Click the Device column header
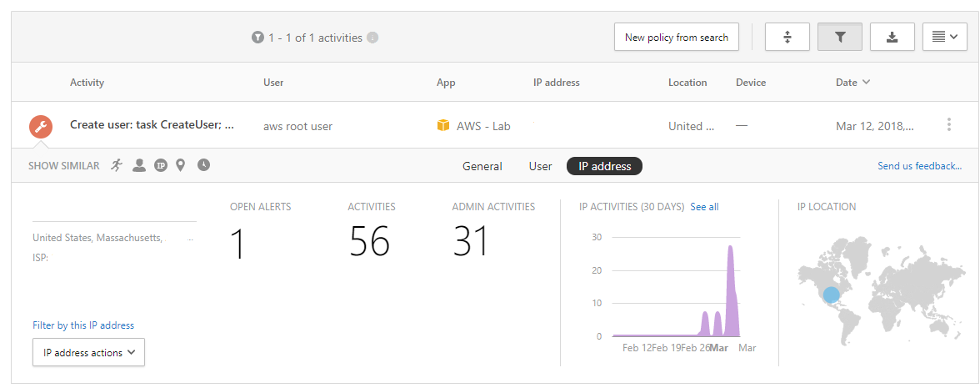This screenshot has height=388, width=980. point(751,83)
